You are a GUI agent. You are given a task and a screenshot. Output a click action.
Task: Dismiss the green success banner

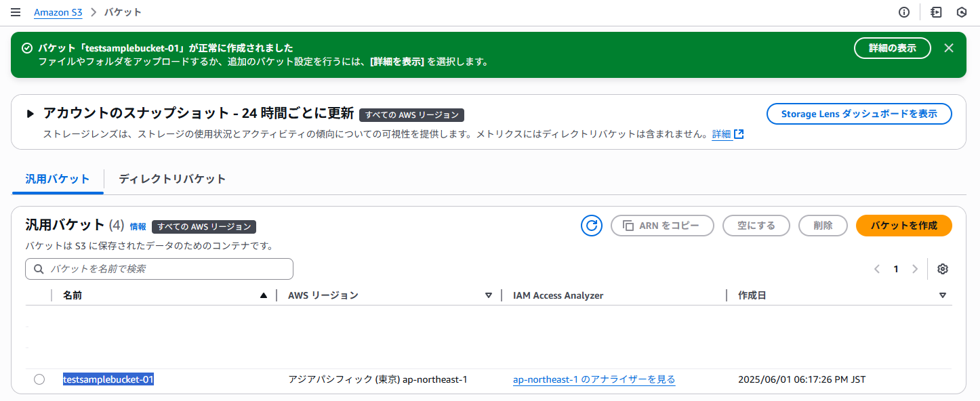pyautogui.click(x=949, y=48)
